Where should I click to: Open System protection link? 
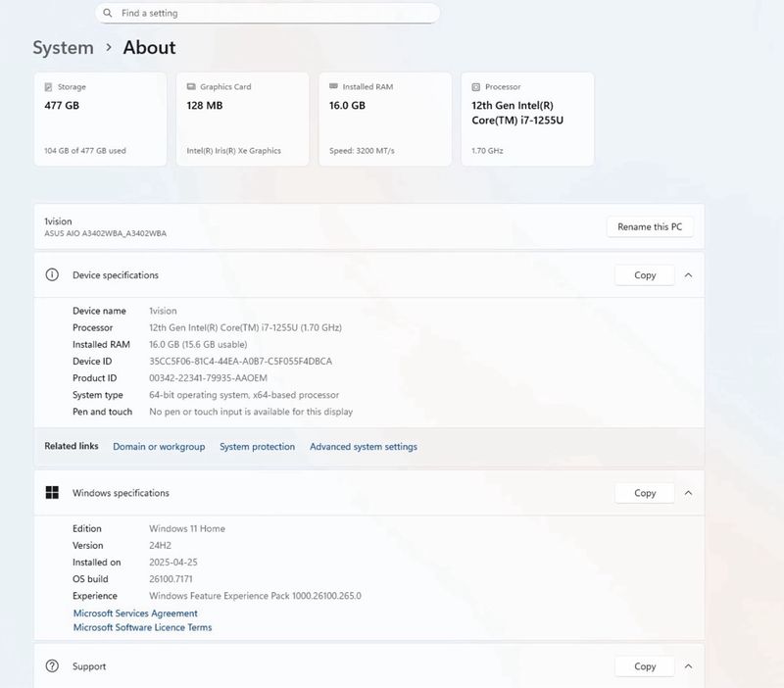click(x=257, y=447)
